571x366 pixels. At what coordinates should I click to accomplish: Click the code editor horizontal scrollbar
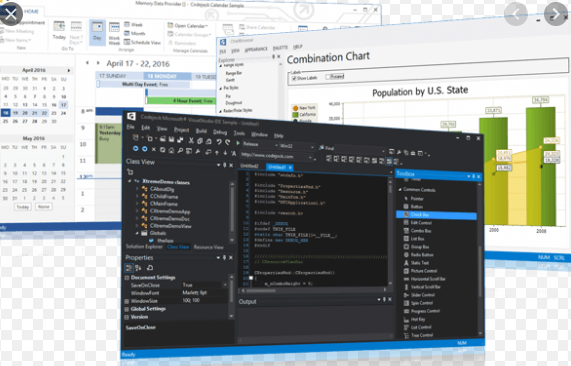coord(313,290)
